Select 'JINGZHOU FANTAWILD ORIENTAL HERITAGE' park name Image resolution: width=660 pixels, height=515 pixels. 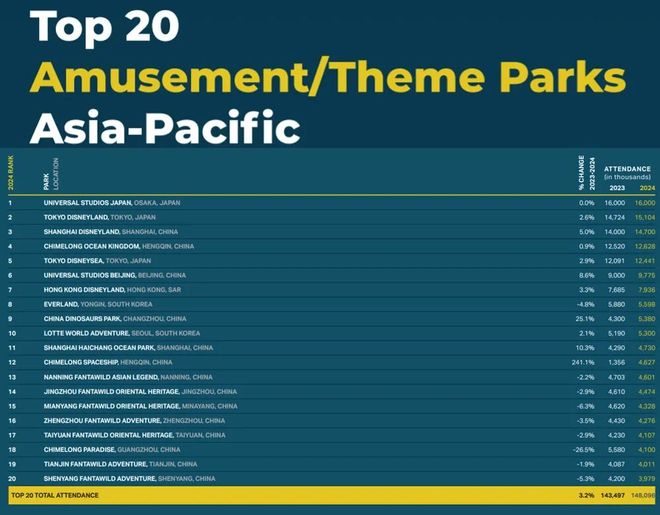112,392
